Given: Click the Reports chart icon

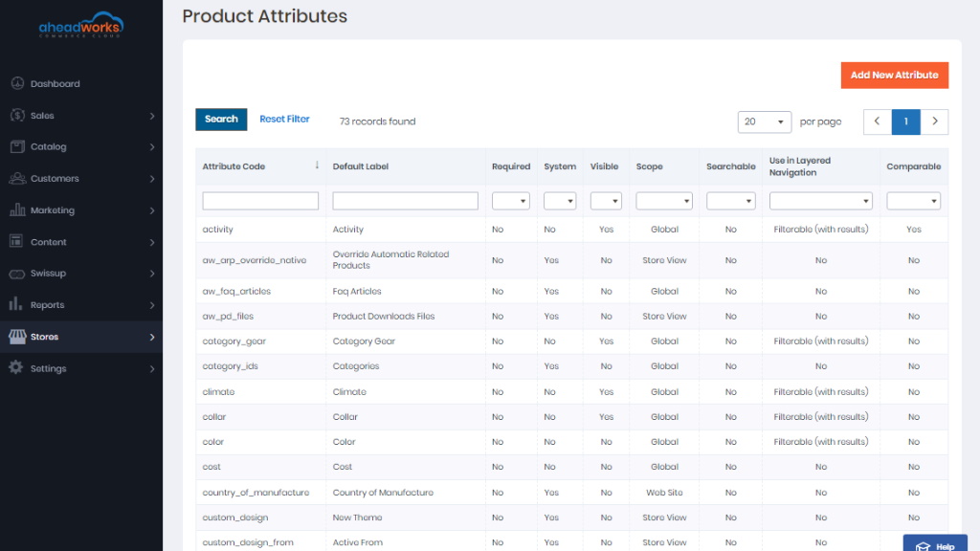Looking at the screenshot, I should (15, 304).
